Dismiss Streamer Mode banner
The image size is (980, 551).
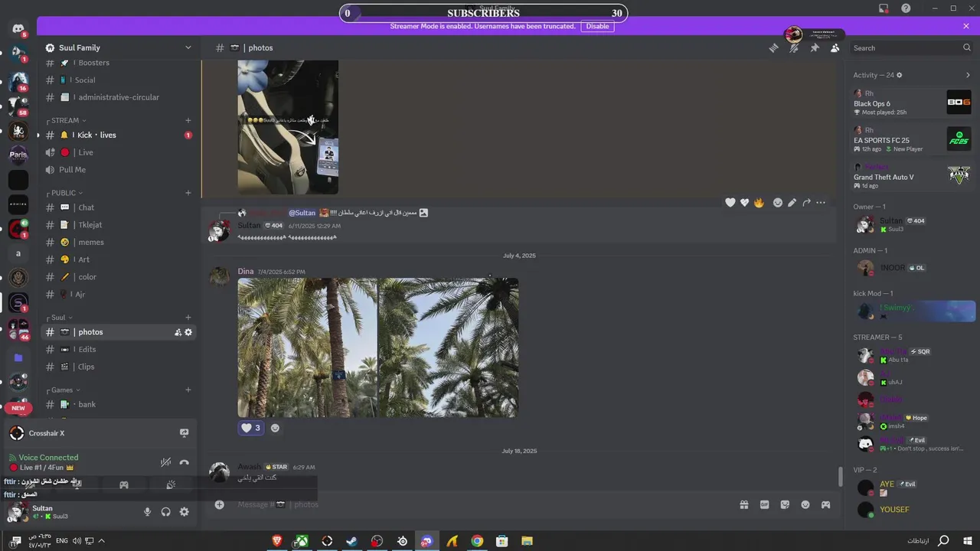tap(966, 26)
